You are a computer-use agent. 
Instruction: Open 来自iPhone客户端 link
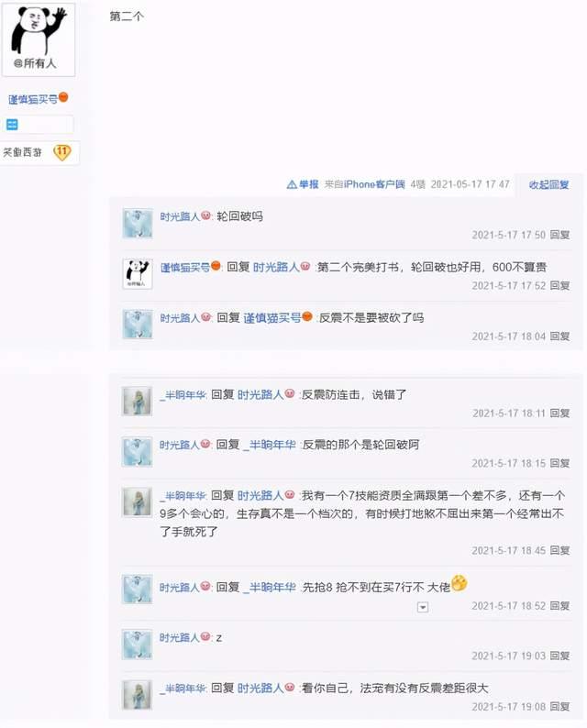click(x=364, y=184)
